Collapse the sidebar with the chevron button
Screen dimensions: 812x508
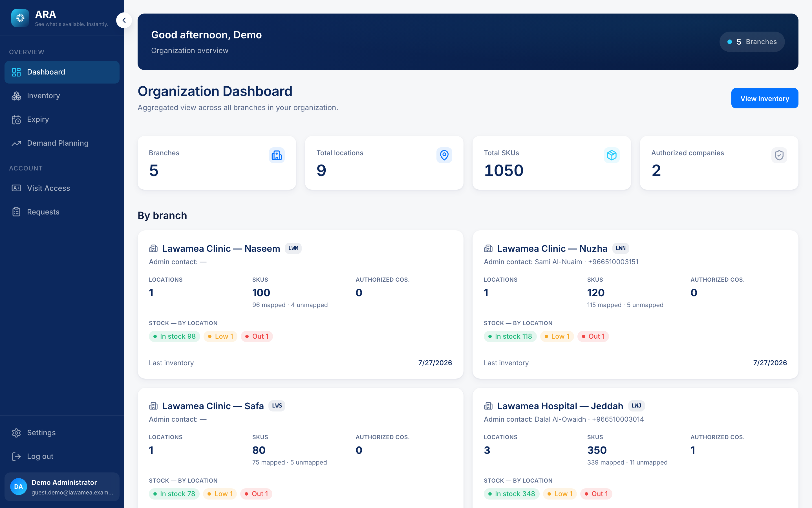pyautogui.click(x=124, y=21)
